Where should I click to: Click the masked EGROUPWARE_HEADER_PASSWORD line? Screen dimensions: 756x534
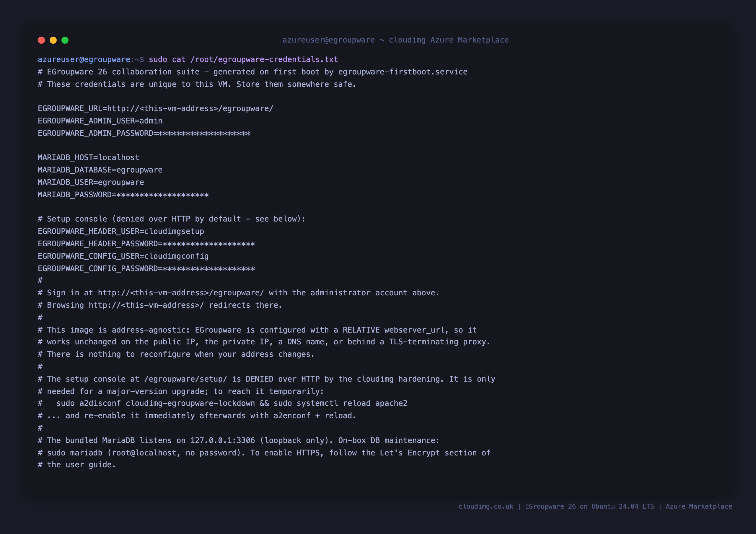click(146, 244)
